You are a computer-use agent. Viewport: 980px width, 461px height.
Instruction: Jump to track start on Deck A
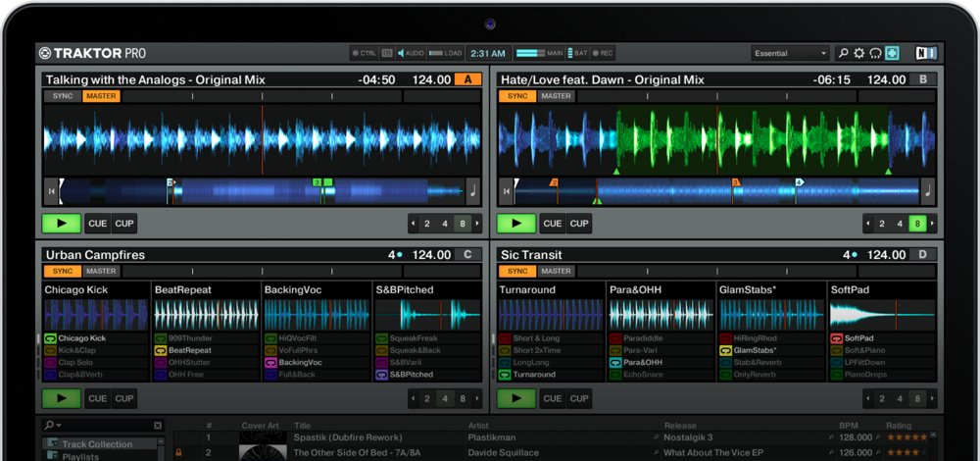[x=51, y=191]
